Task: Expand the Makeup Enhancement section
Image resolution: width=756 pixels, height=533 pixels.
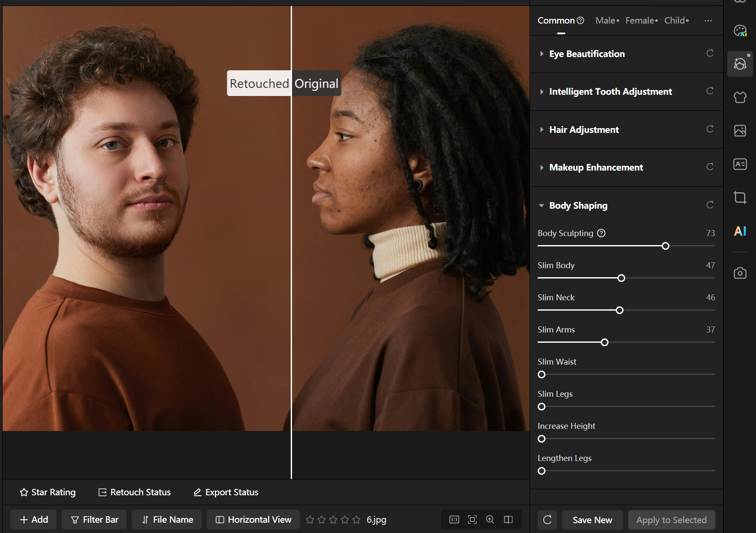Action: 596,168
